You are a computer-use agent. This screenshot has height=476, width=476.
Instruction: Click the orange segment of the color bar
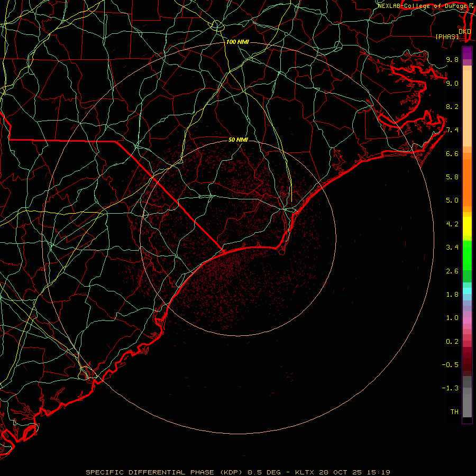tap(467, 183)
